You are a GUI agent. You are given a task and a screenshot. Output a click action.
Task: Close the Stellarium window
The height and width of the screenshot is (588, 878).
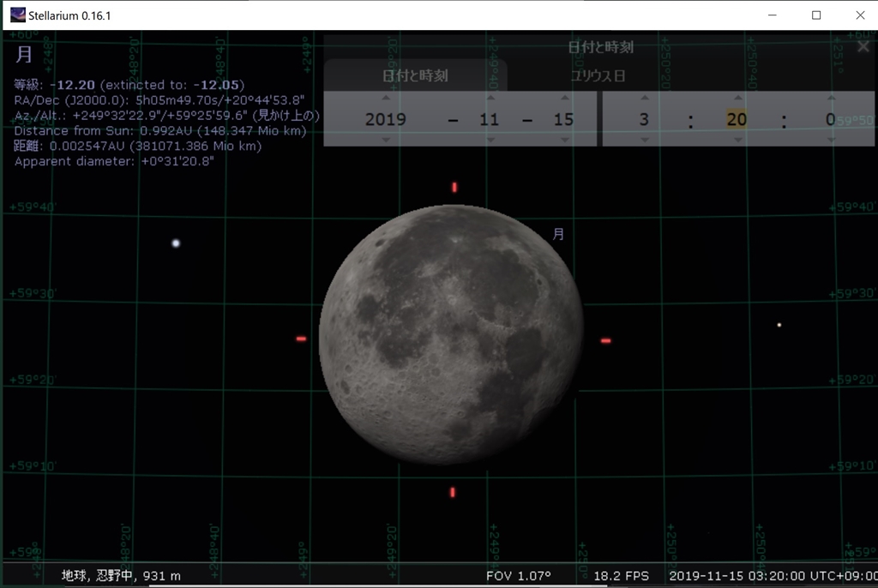(860, 15)
